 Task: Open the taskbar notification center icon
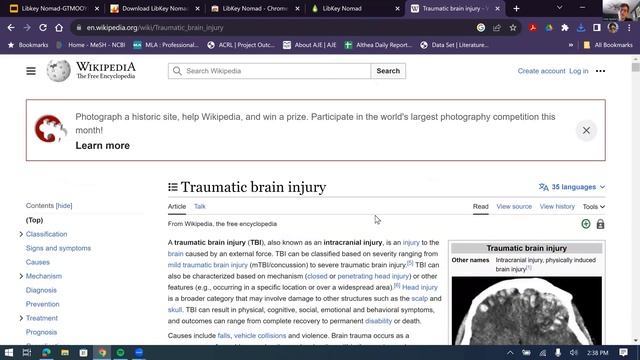click(624, 353)
